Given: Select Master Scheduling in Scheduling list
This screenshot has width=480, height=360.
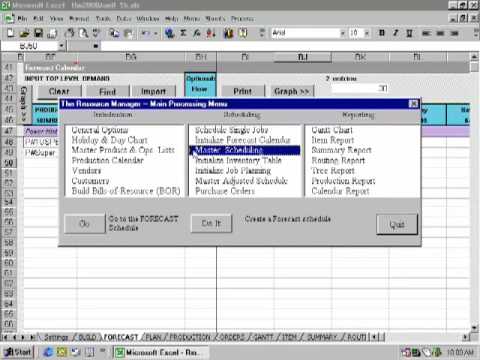Looking at the screenshot, I should click(245, 150).
